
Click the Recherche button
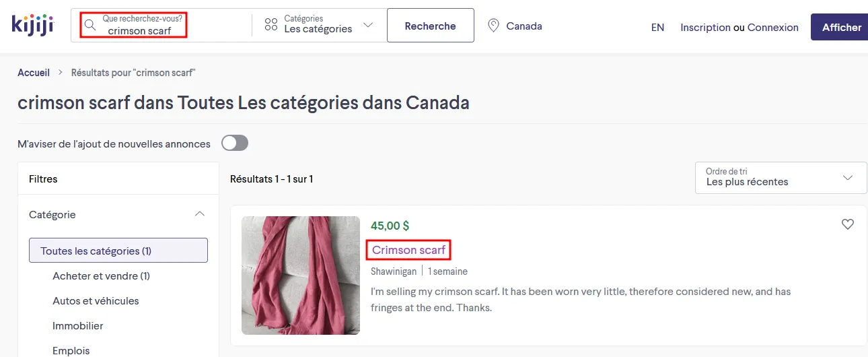(x=431, y=26)
